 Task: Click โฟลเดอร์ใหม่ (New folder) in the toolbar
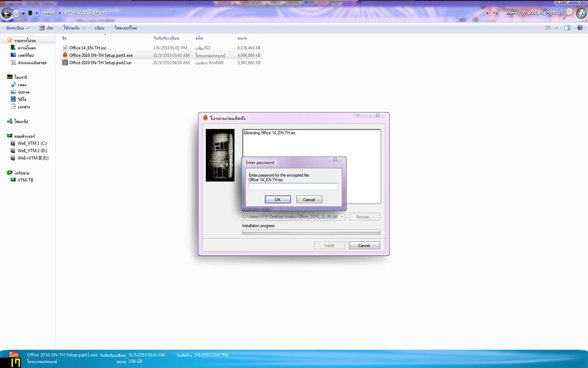tap(126, 28)
